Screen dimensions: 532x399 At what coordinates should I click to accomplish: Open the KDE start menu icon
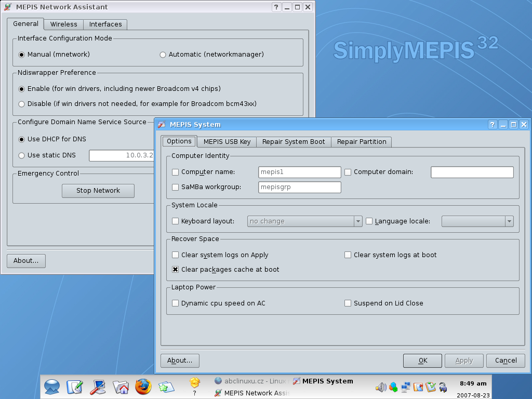(x=52, y=387)
